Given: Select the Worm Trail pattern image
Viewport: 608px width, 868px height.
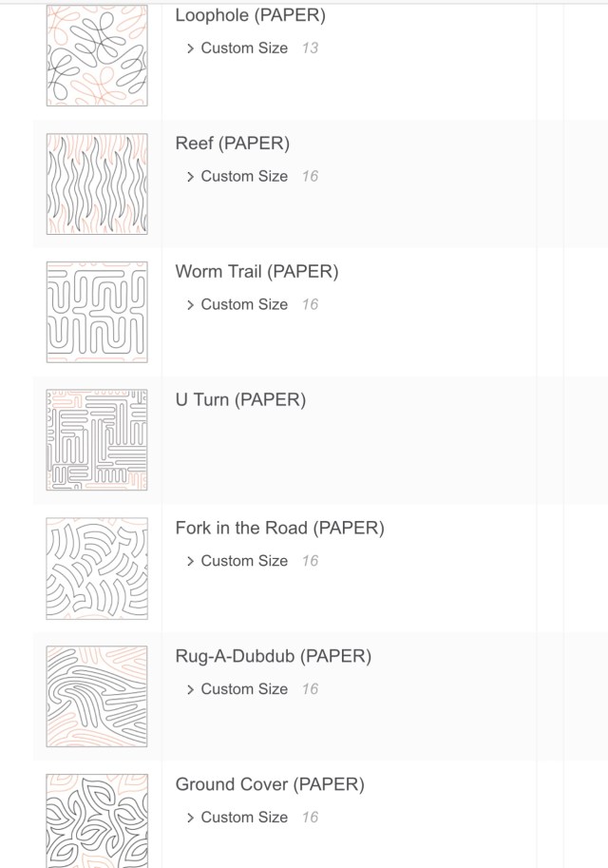Looking at the screenshot, I should click(x=97, y=312).
